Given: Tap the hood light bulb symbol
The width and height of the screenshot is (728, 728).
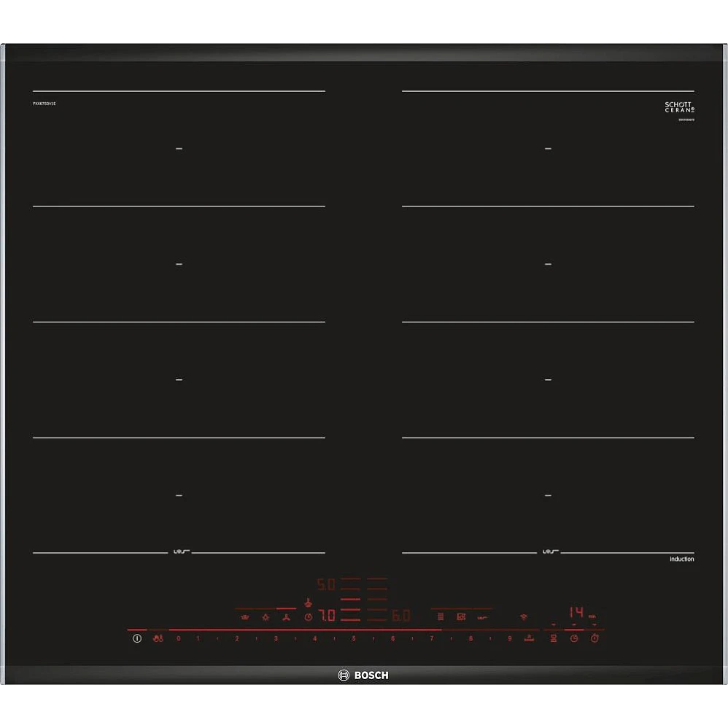Looking at the screenshot, I should click(x=266, y=617).
